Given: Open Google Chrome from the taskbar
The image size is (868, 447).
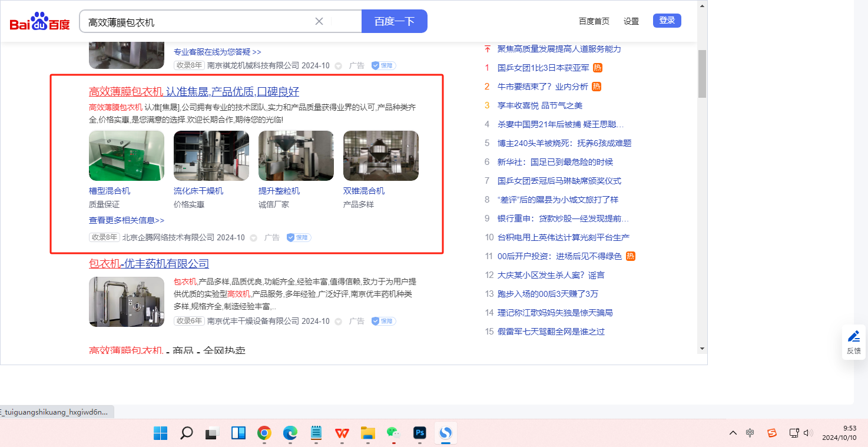Looking at the screenshot, I should point(264,433).
